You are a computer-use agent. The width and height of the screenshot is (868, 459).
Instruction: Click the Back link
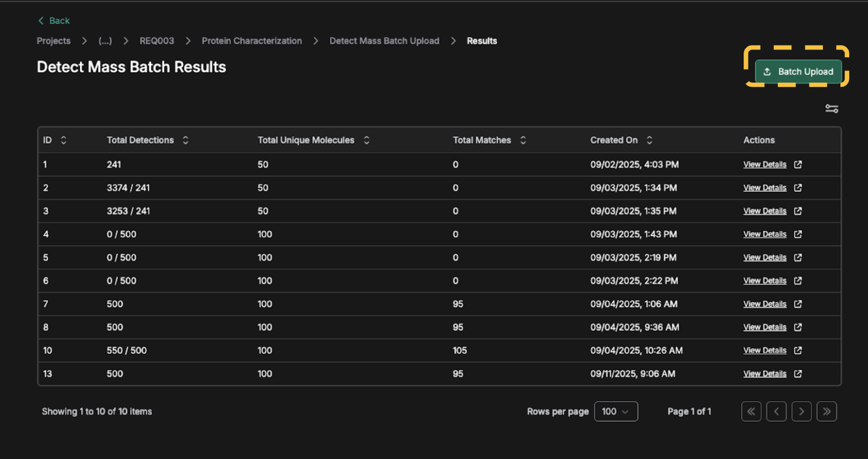54,21
